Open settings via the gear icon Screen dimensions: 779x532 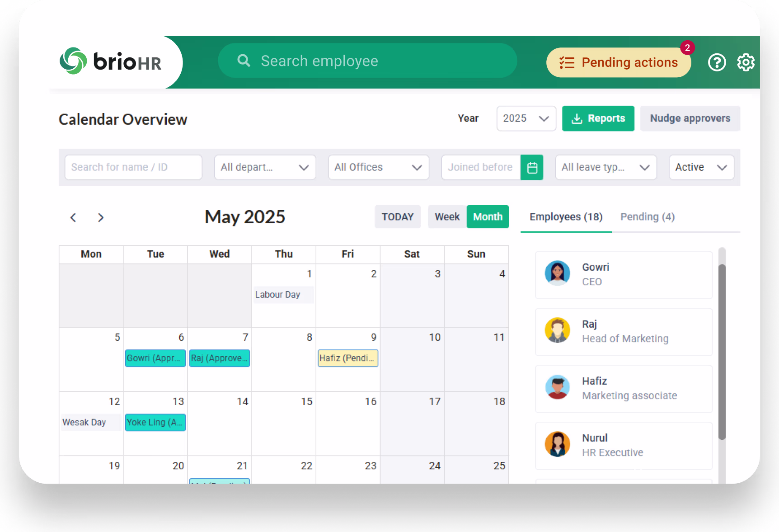(746, 62)
